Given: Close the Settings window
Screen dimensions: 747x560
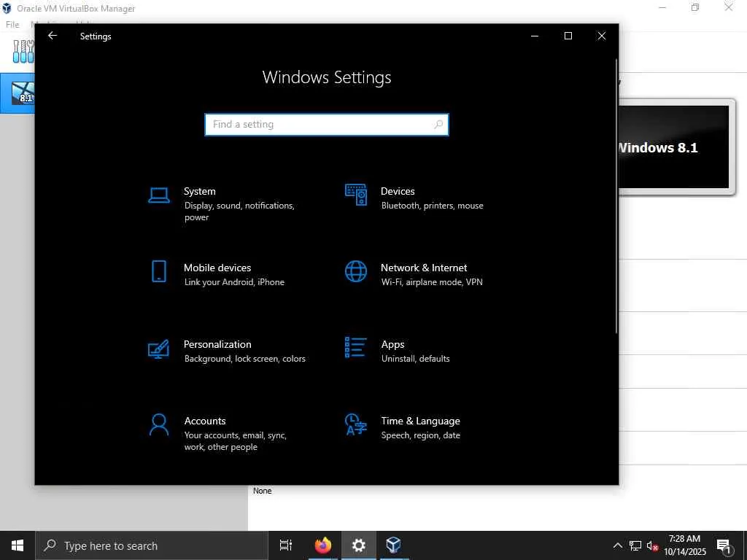Looking at the screenshot, I should pos(602,36).
